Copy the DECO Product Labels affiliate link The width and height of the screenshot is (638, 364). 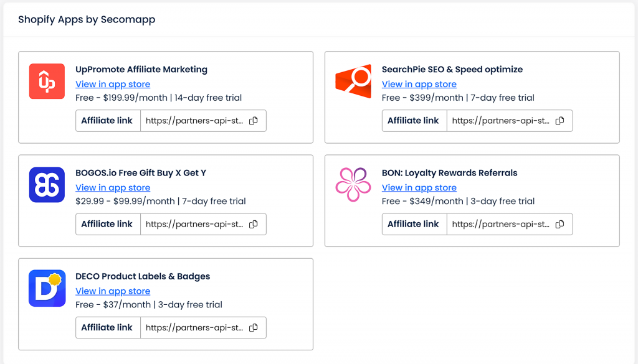click(x=254, y=328)
